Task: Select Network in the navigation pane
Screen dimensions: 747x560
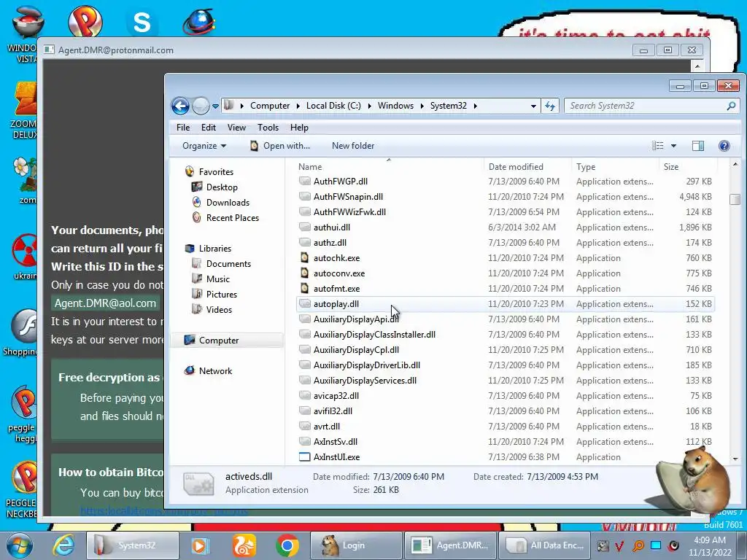Action: tap(215, 371)
